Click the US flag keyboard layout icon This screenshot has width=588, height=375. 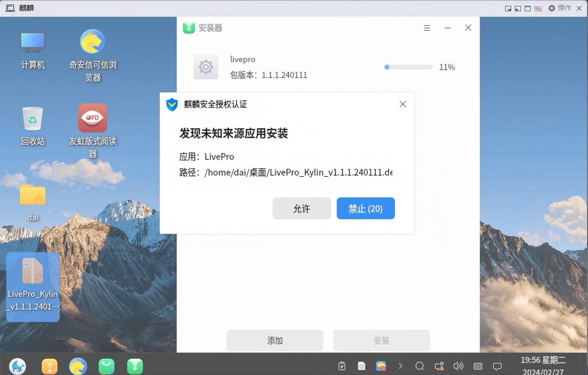pyautogui.click(x=538, y=8)
